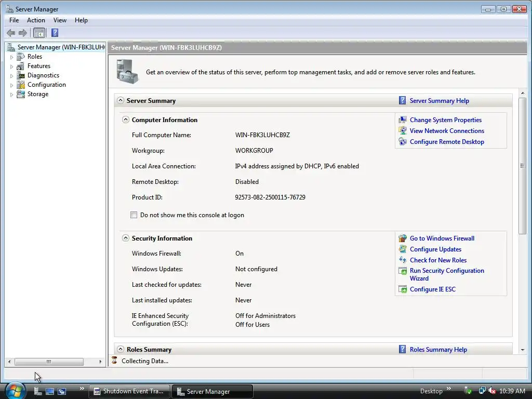Open Configure Updates link

click(x=435, y=249)
